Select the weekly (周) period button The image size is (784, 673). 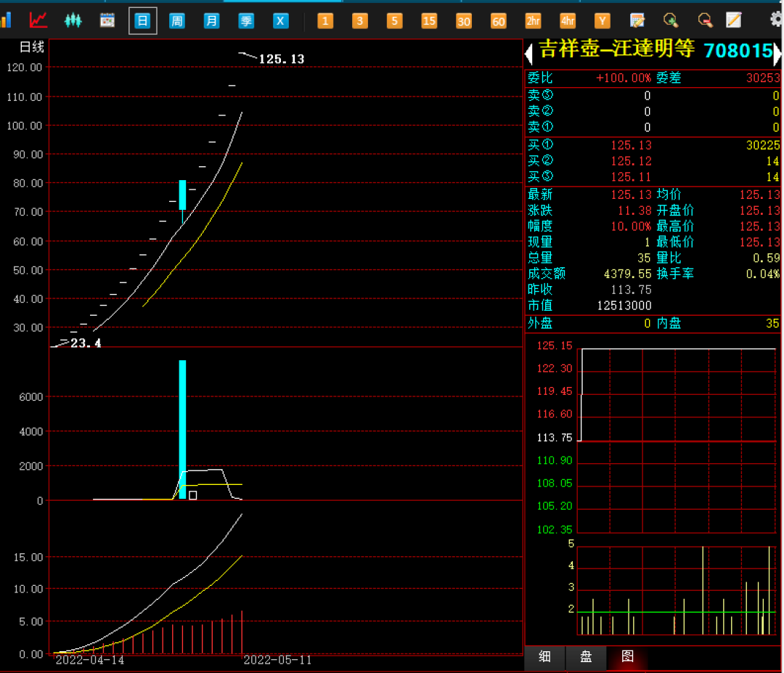pyautogui.click(x=177, y=21)
